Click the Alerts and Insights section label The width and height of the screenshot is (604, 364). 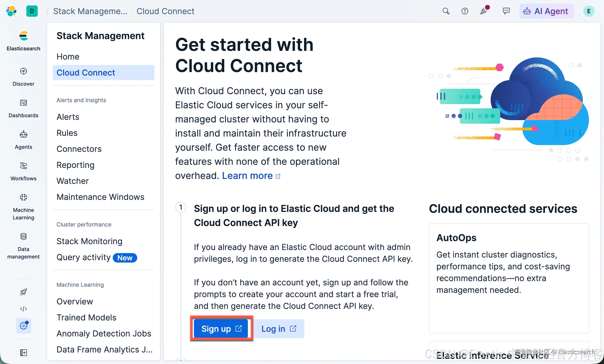(x=81, y=100)
